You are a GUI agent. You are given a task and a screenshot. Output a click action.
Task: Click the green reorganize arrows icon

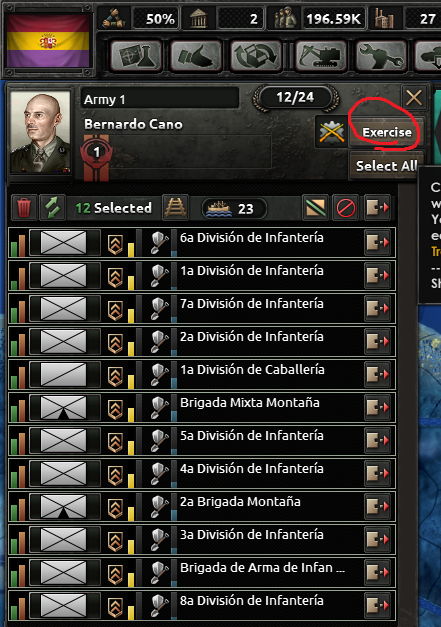click(x=52, y=208)
